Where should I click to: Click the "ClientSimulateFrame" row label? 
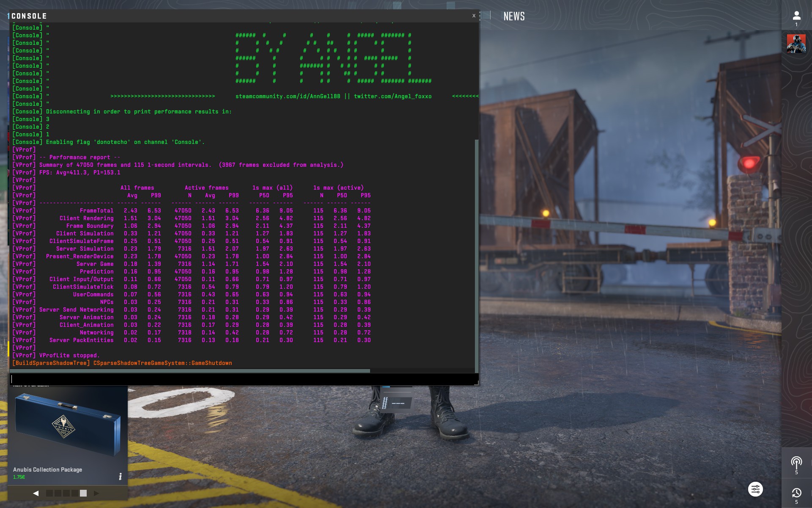[x=82, y=241]
